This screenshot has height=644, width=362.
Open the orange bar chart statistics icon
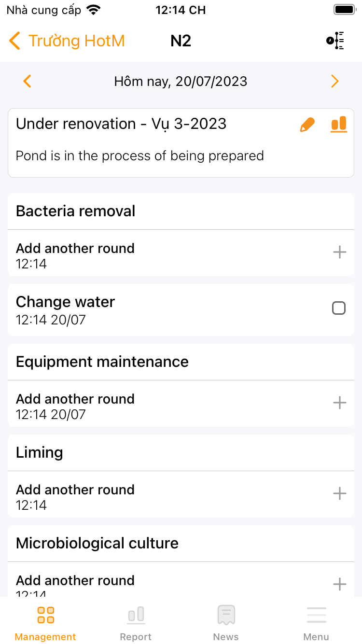coord(339,125)
